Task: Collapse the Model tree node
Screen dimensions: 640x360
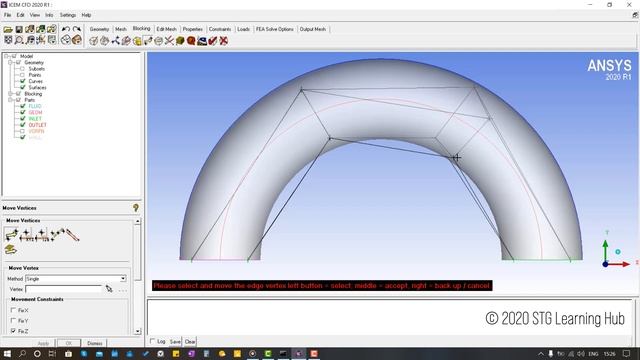Action: [x=6, y=56]
